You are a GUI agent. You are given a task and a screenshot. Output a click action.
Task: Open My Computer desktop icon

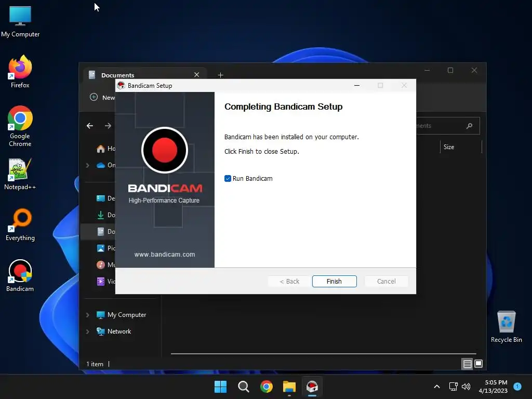tap(20, 21)
